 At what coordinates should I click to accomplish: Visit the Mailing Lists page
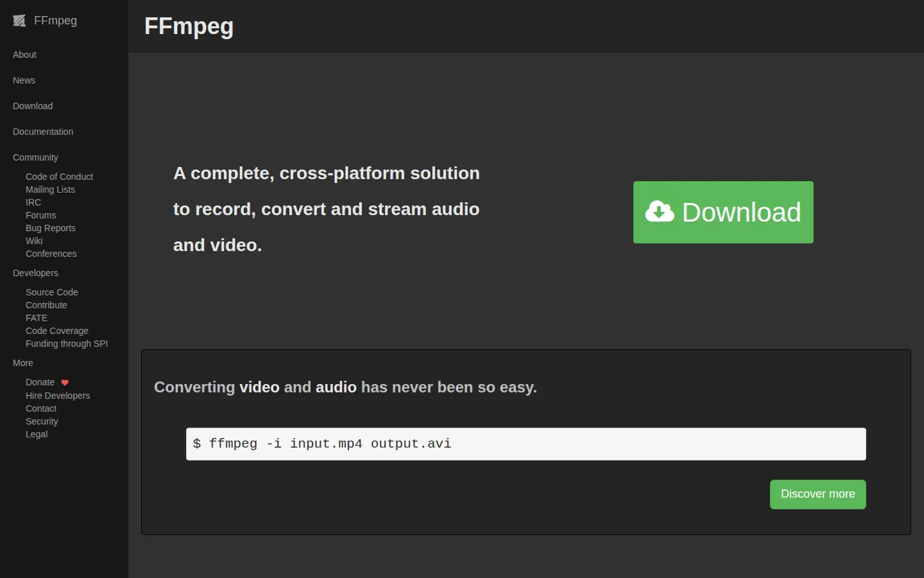pos(50,189)
